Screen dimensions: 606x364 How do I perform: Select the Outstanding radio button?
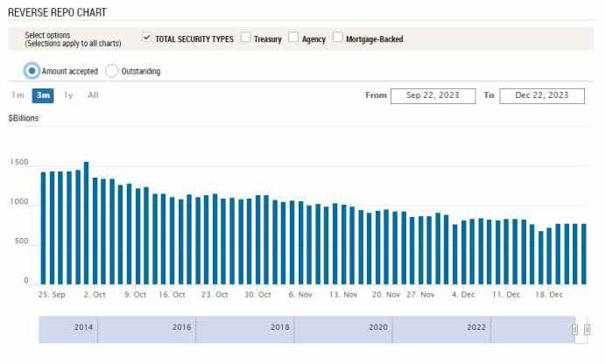[111, 71]
